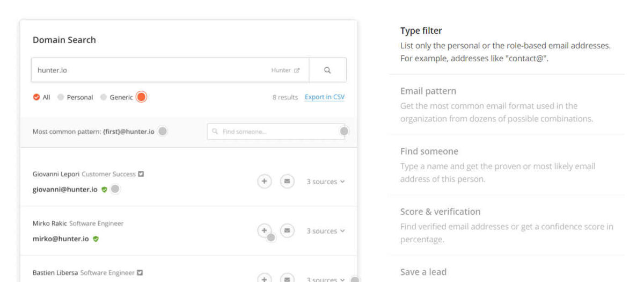
Task: Click hotspot dot at Find someone field
Action: (x=344, y=132)
